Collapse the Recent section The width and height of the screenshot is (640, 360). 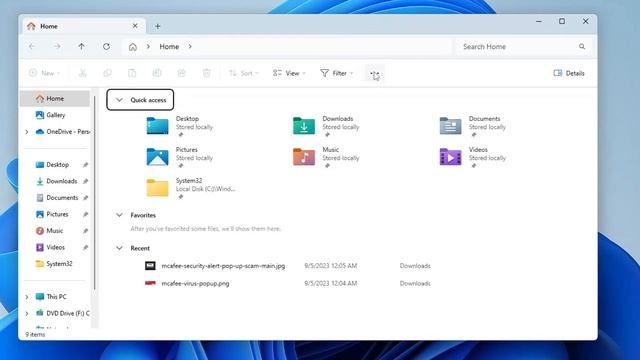click(x=119, y=248)
